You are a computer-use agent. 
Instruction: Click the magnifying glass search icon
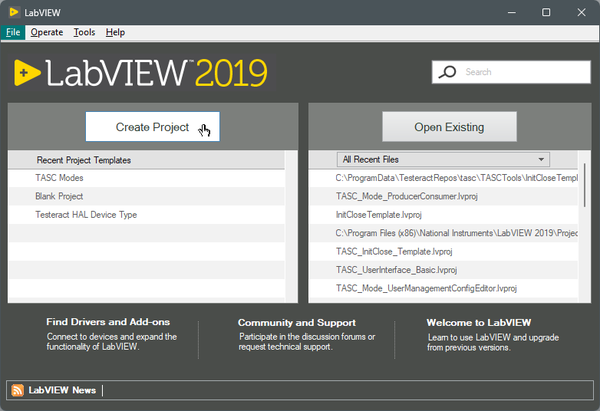pos(447,72)
